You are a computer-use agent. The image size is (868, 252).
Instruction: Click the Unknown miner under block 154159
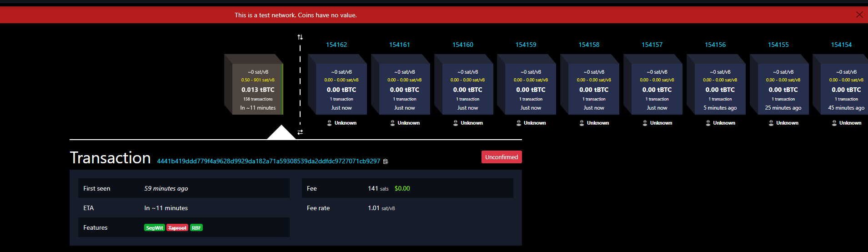[x=531, y=123]
